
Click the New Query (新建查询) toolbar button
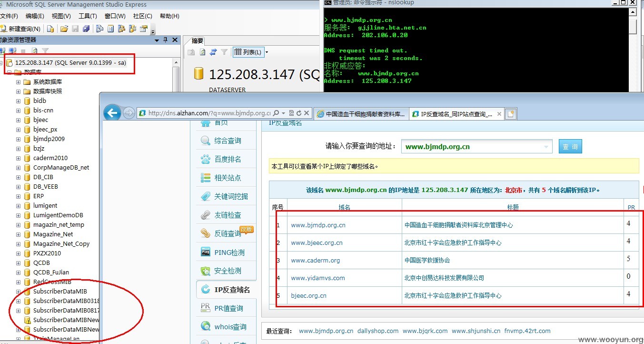[21, 29]
